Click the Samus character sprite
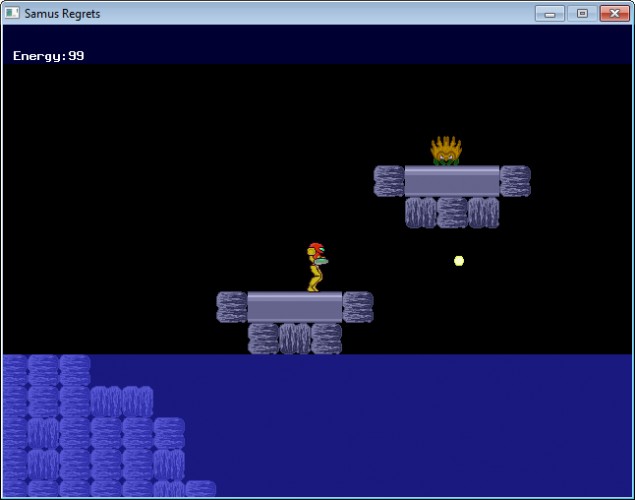This screenshot has height=500, width=635. [x=317, y=267]
